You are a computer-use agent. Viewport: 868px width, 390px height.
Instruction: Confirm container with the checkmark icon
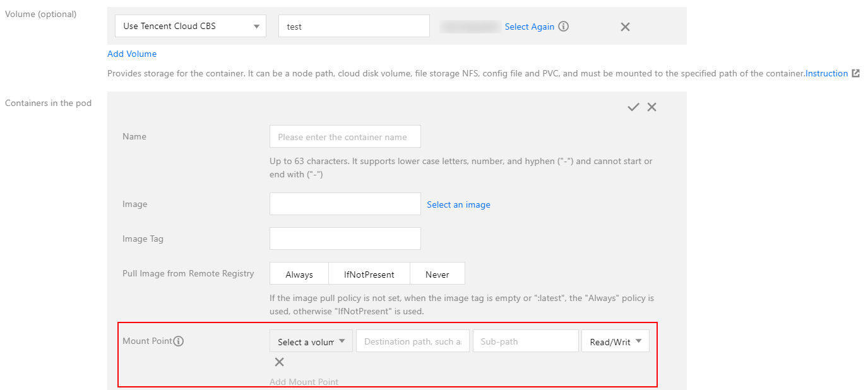pos(633,107)
